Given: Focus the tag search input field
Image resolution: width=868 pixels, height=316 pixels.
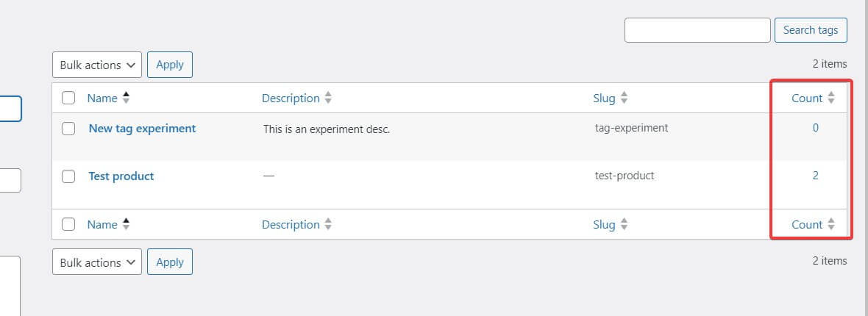Looking at the screenshot, I should pos(697,30).
